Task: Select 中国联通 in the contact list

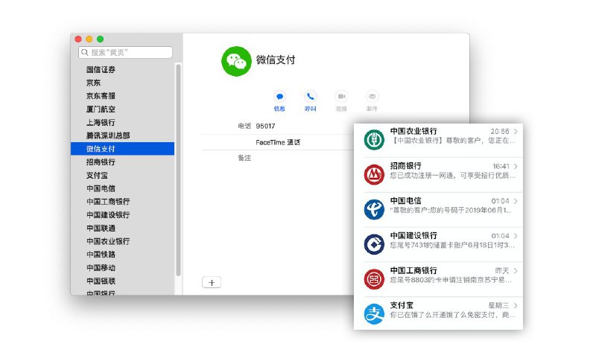Action: 101,228
